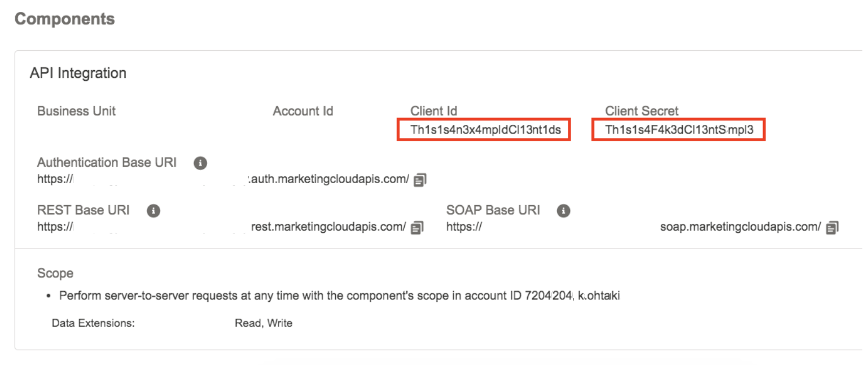Copy the SOAP Base URI
The width and height of the screenshot is (868, 382).
[x=831, y=228]
